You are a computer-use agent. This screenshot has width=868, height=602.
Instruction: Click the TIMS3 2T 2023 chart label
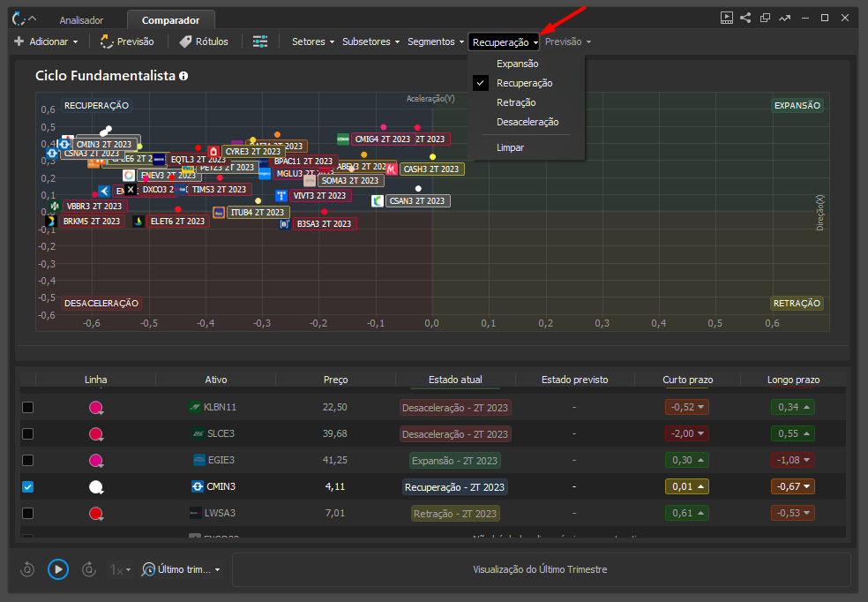click(220, 190)
